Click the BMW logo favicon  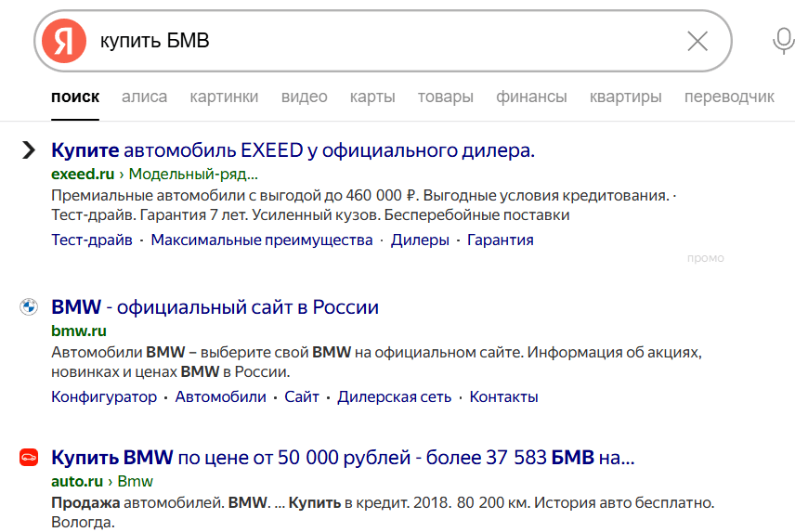coord(29,306)
